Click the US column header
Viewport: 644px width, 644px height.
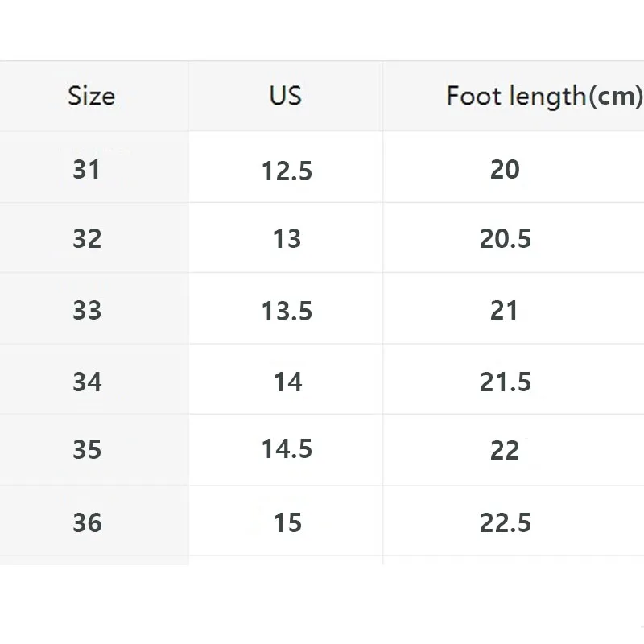coord(286,96)
